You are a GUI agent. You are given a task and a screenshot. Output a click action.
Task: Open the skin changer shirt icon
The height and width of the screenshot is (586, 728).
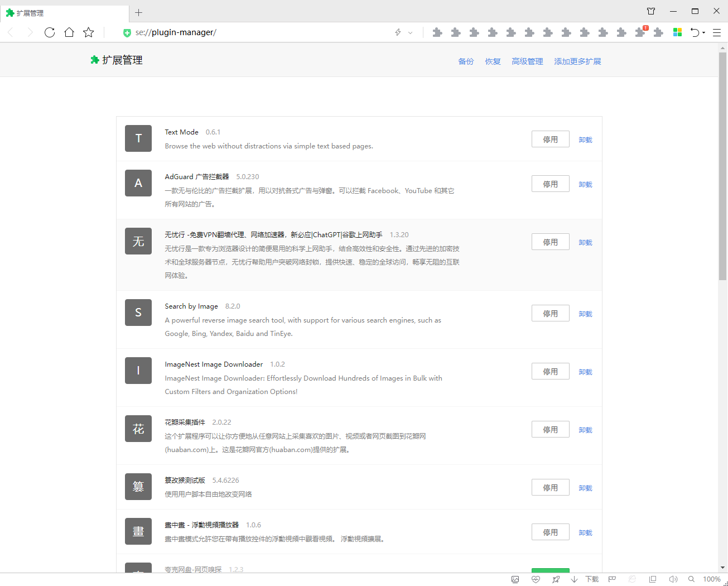pos(651,11)
